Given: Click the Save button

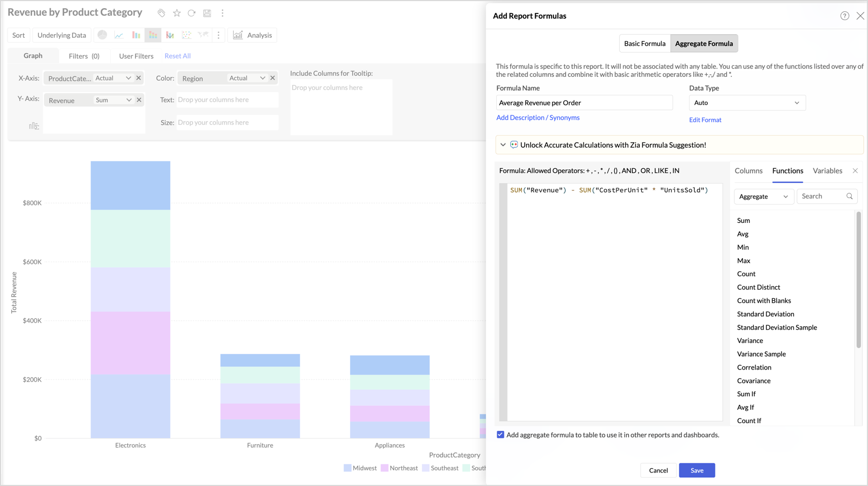Looking at the screenshot, I should coord(696,470).
